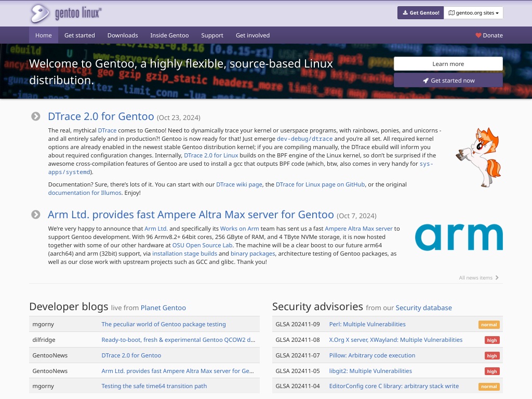
Task: Open the Ready-to-boot Gentoo QCOW2 blog post
Action: pos(178,340)
